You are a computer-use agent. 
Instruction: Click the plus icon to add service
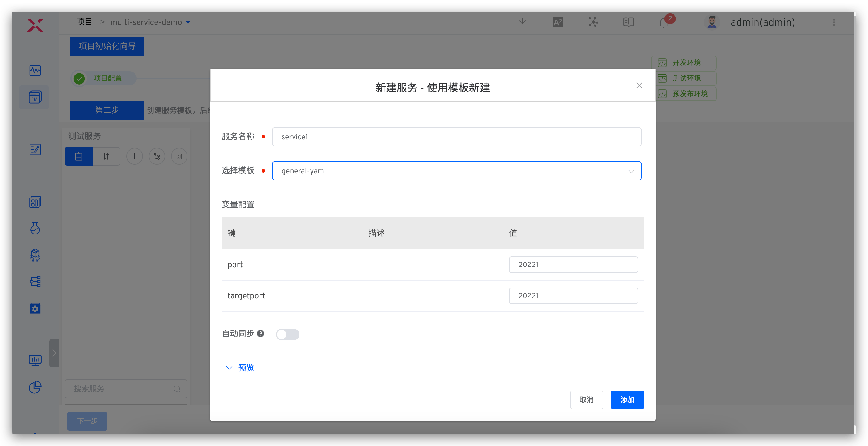coord(134,156)
